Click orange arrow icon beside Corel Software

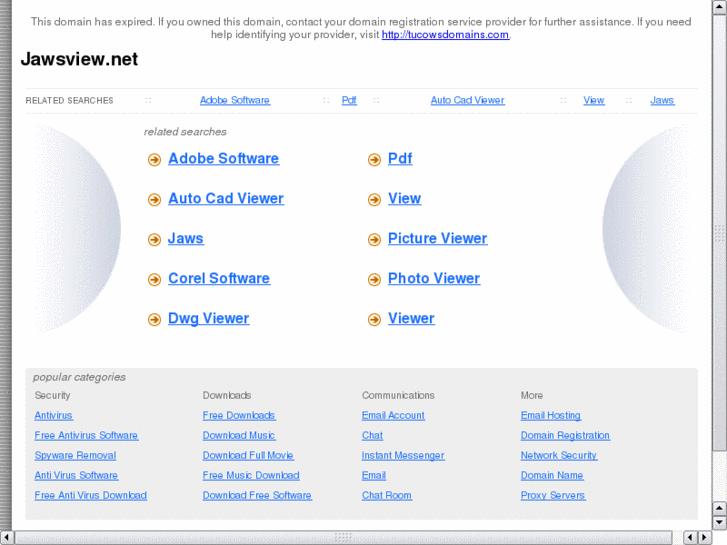[x=154, y=280]
